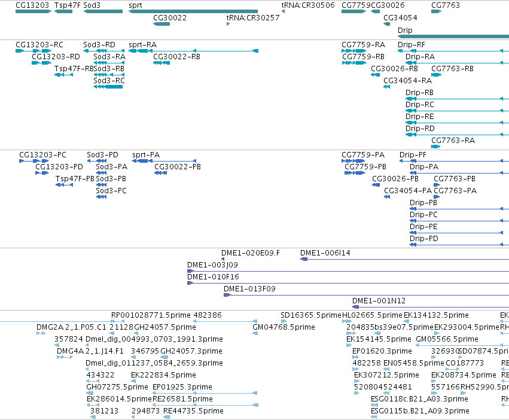Screen dimensions: 509x420
Task: Click transcript Sod3-RC label
Action: pyautogui.click(x=109, y=81)
